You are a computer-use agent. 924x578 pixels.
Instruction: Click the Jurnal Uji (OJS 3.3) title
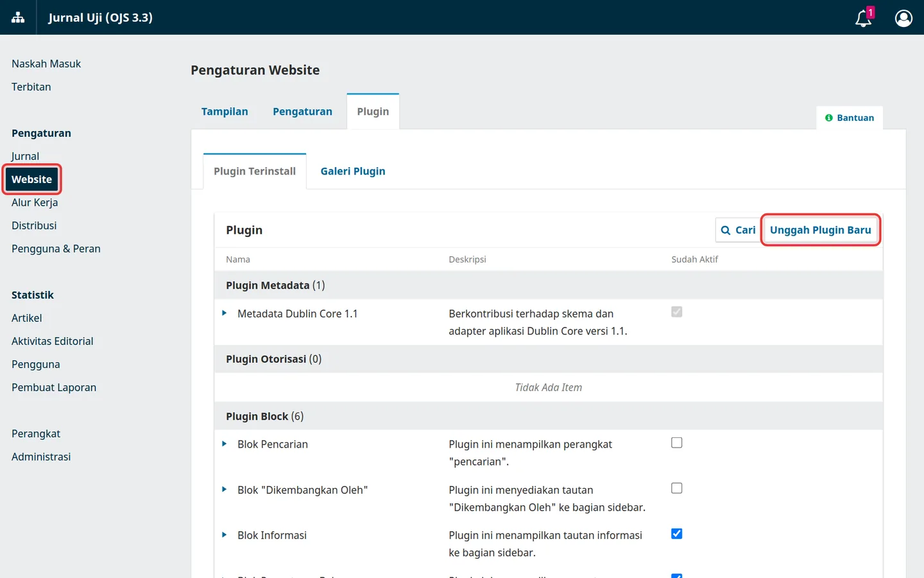[x=101, y=17]
